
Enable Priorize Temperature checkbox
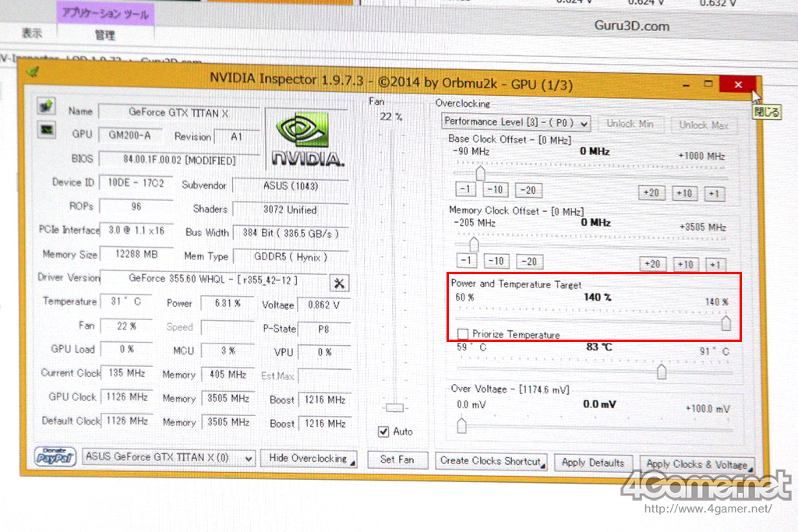(463, 333)
